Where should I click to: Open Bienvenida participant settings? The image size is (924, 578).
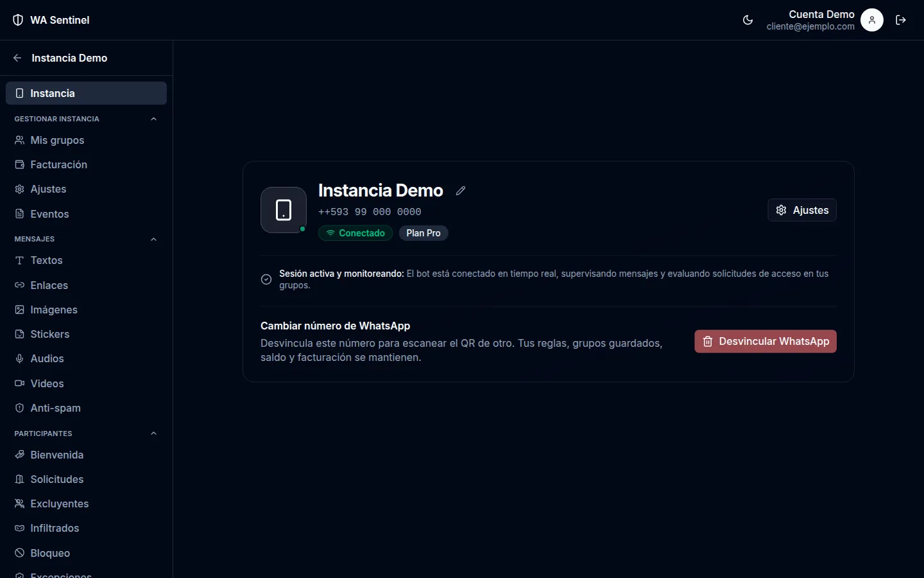(86, 455)
